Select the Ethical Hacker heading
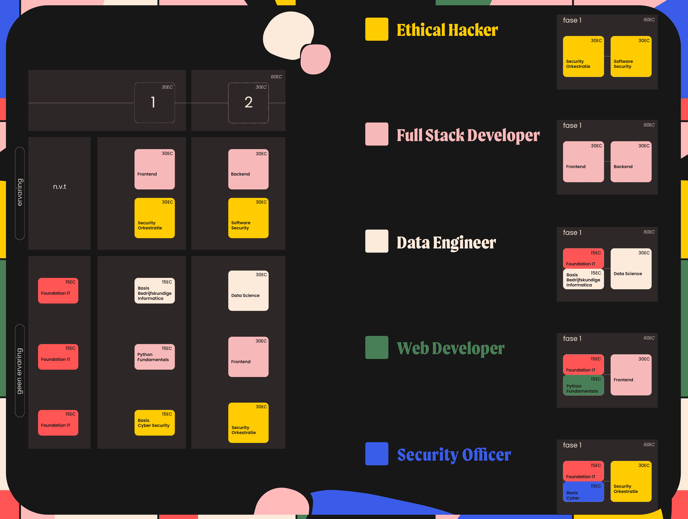The image size is (688, 519). click(x=447, y=30)
